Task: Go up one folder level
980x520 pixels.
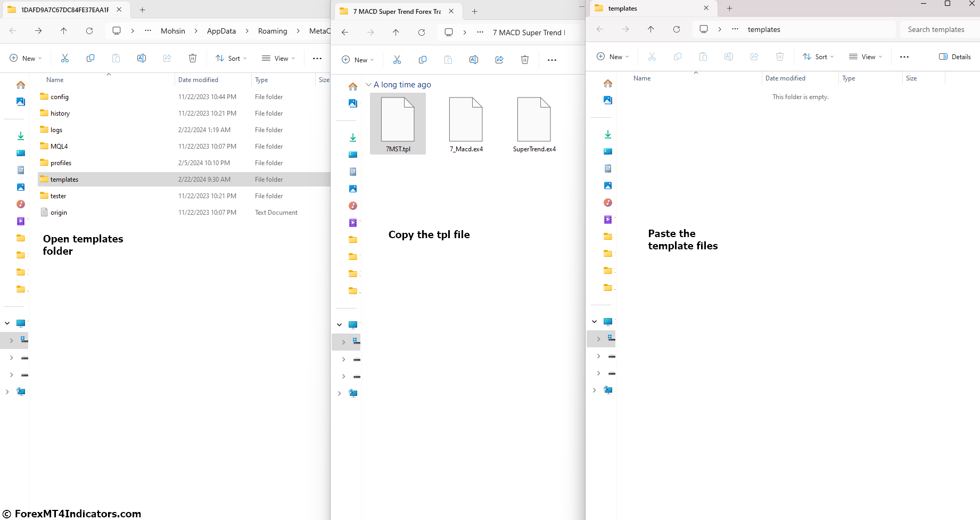Action: point(63,31)
